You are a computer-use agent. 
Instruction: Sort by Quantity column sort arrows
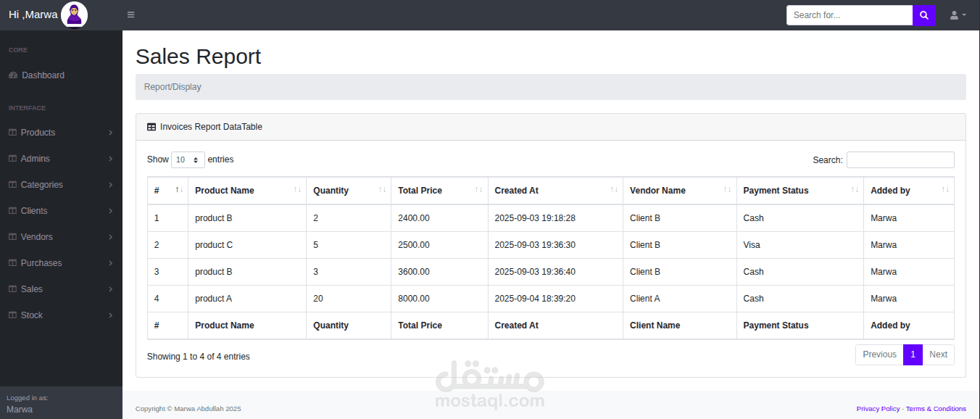point(383,190)
